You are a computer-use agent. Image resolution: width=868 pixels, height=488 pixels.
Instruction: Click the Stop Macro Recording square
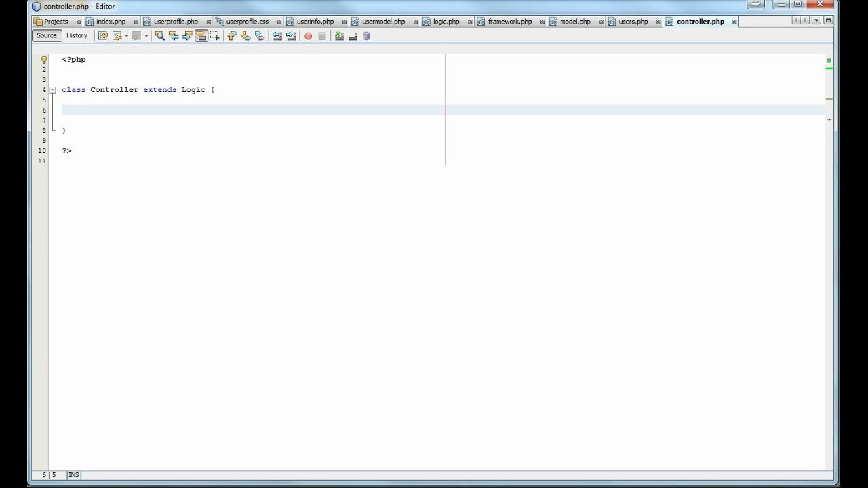(322, 36)
